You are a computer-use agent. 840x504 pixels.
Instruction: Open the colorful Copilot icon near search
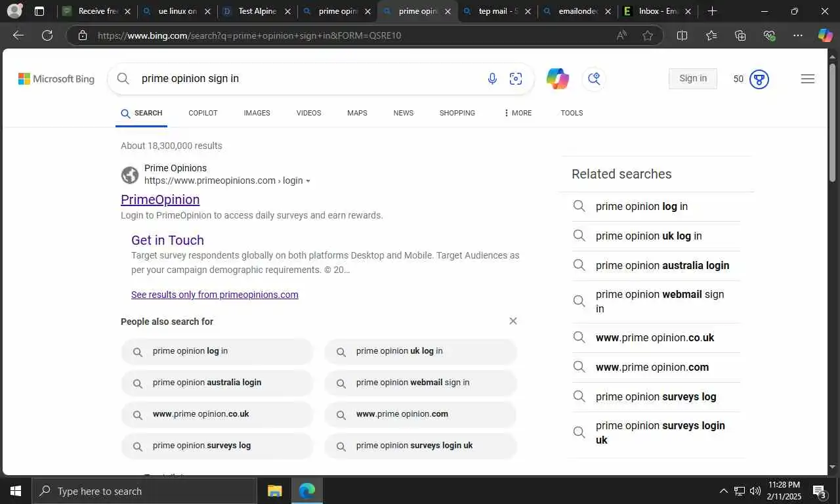(x=558, y=79)
